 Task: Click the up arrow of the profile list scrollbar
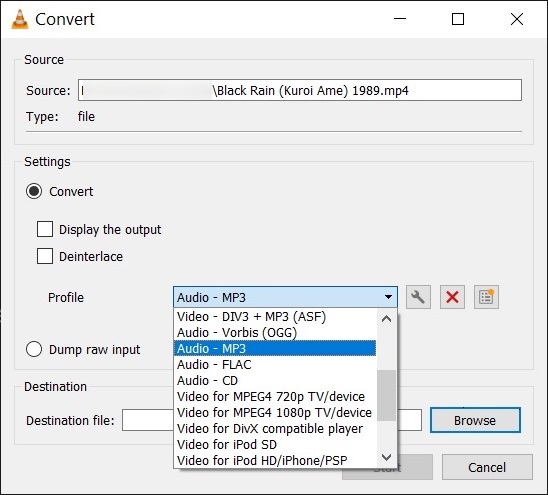coord(386,319)
